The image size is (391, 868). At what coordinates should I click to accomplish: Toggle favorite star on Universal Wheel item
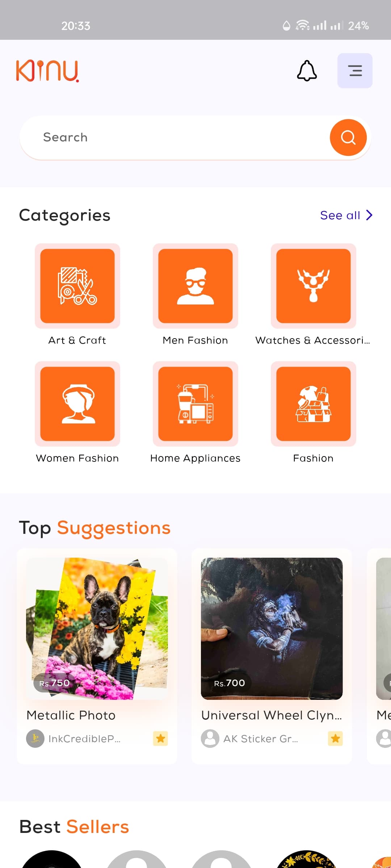[335, 739]
